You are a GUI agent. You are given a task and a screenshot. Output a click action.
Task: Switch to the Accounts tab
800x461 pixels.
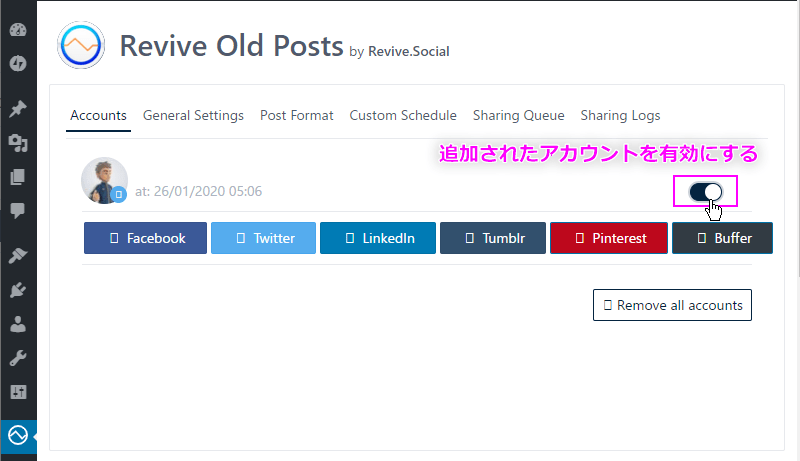(x=98, y=116)
